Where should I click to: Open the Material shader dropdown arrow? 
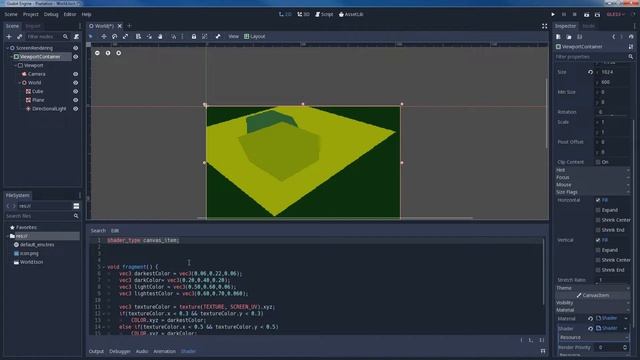pyautogui.click(x=626, y=318)
